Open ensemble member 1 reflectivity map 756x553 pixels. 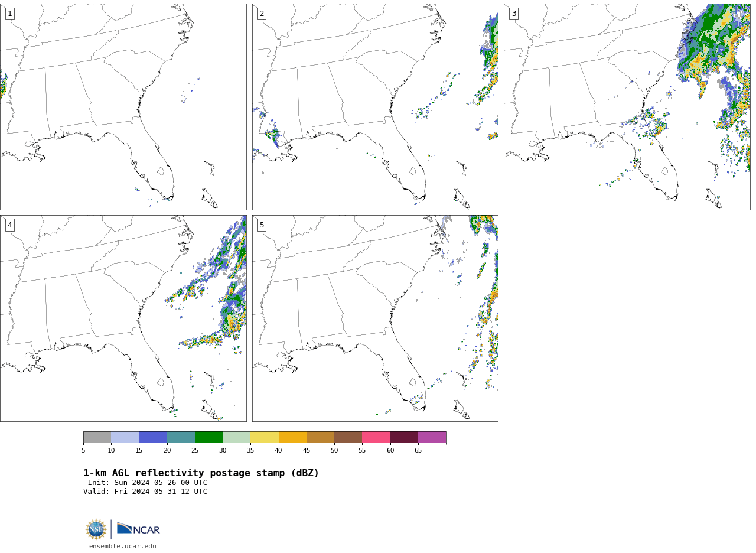pyautogui.click(x=123, y=107)
